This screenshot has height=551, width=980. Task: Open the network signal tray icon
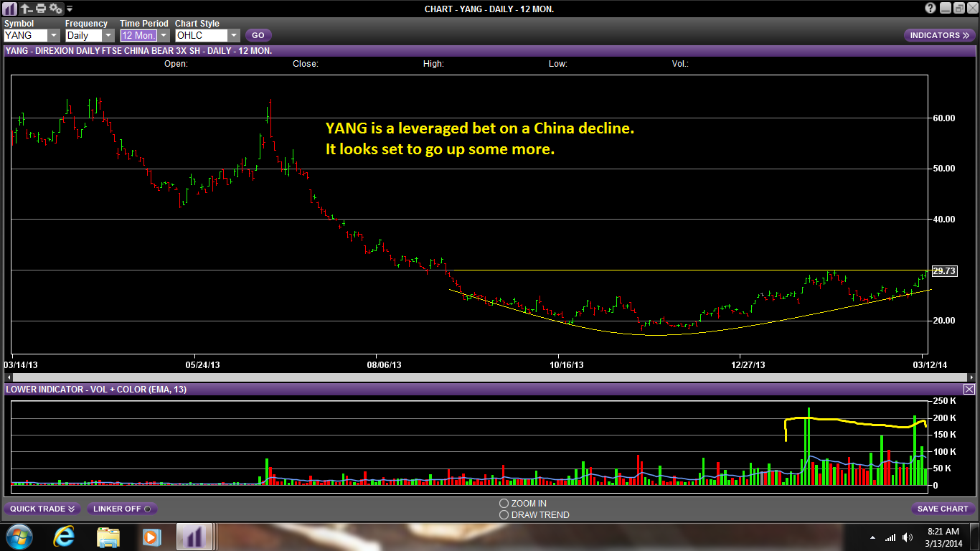click(890, 537)
